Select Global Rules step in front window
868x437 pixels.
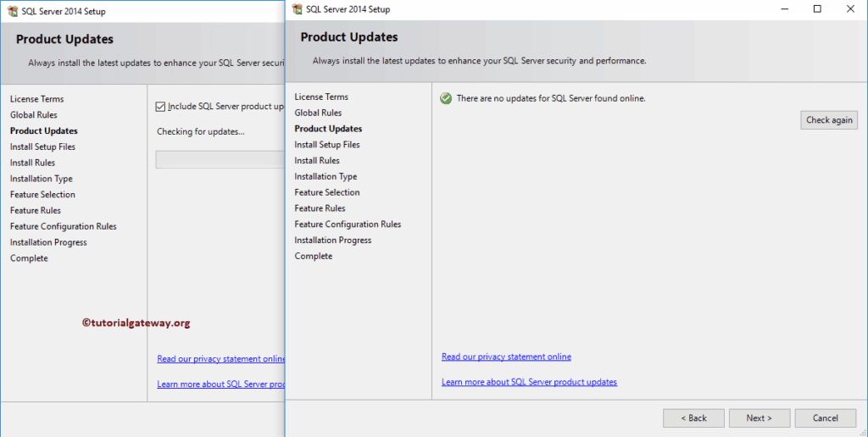tap(318, 113)
